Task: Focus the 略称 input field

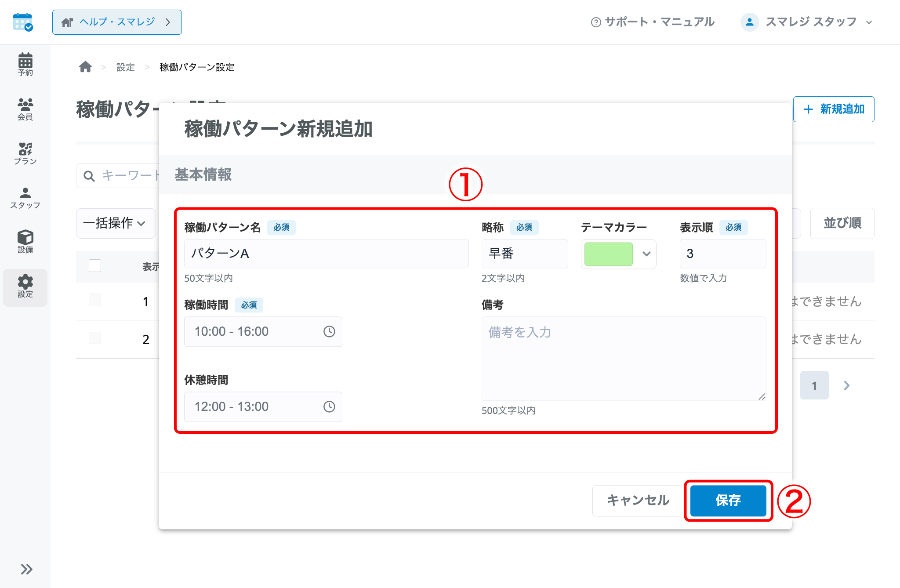Action: (x=525, y=254)
